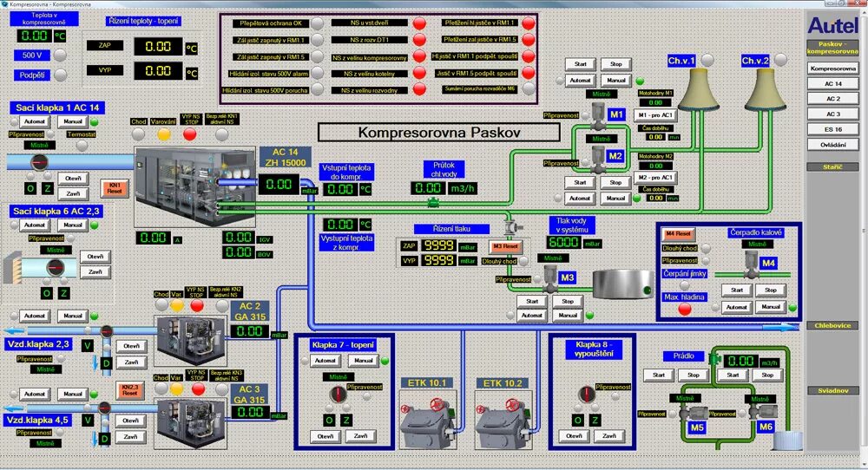Click the Prádlo flow meter icon

click(714, 359)
